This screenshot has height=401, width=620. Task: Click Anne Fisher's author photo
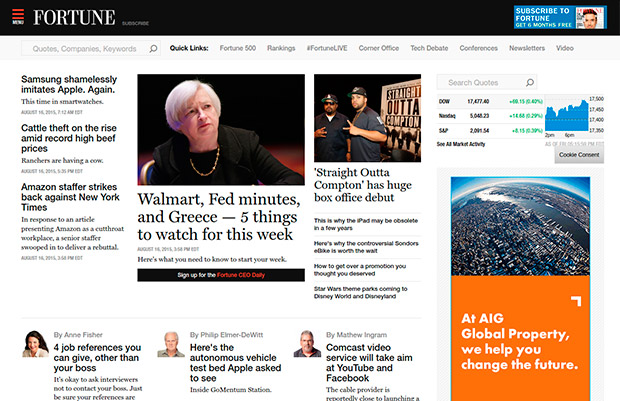(x=35, y=344)
